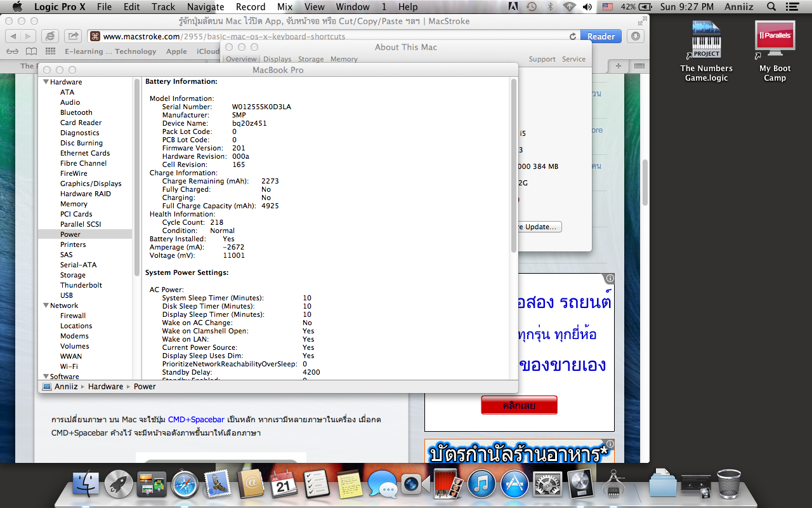812x508 pixels.
Task: Open Finder from the Dock
Action: pyautogui.click(x=85, y=485)
